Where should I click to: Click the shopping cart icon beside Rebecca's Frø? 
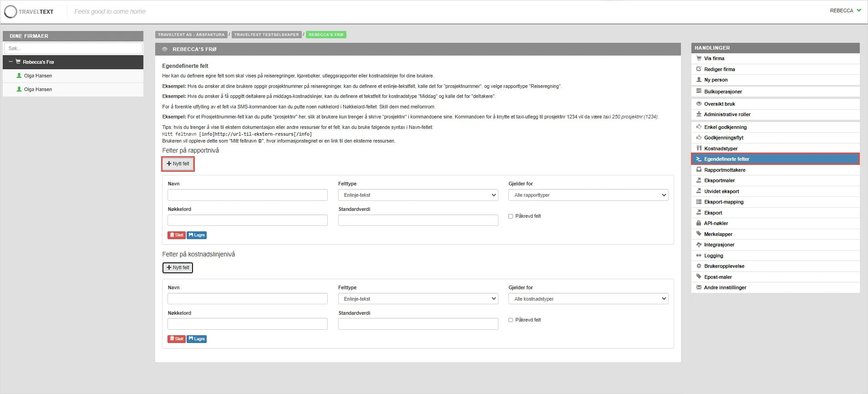click(x=18, y=62)
